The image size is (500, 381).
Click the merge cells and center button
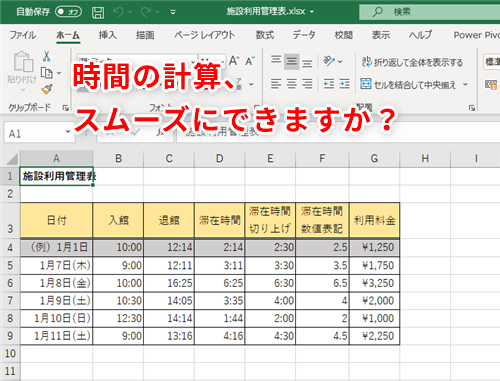pos(407,84)
